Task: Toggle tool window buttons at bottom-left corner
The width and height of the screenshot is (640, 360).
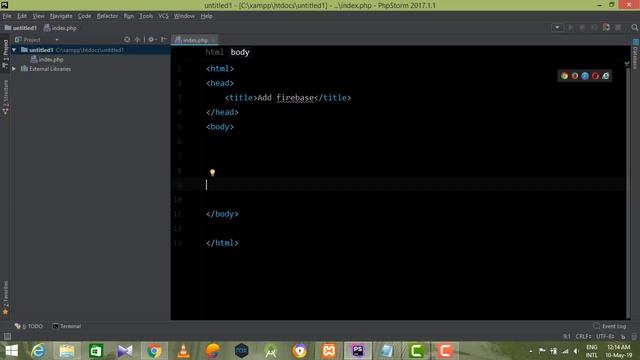Action: tap(7, 336)
